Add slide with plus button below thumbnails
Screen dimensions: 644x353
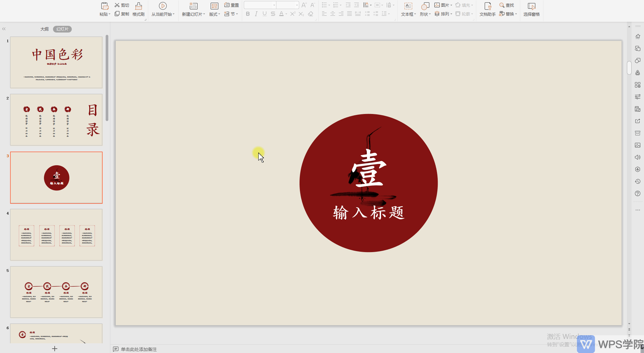55,349
